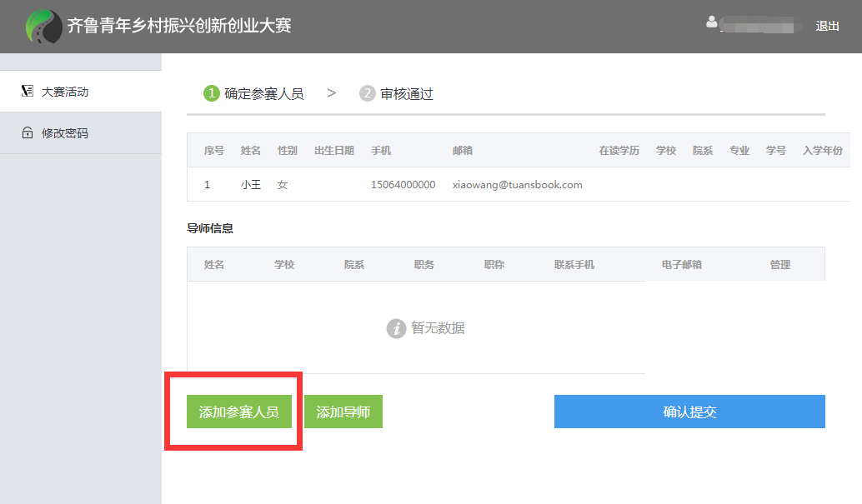Screen dimensions: 862x504
Task: Select the 确定参赛人员 step label
Action: (264, 94)
